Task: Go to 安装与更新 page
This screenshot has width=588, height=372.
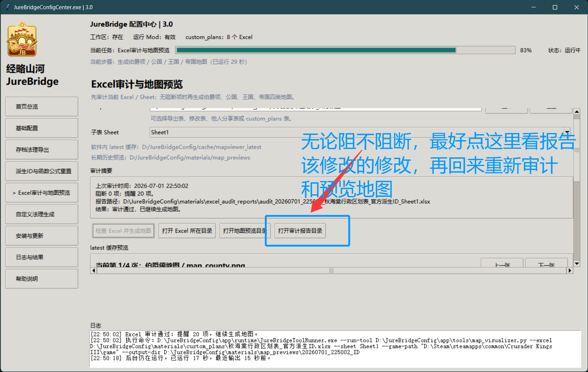Action: tap(42, 236)
